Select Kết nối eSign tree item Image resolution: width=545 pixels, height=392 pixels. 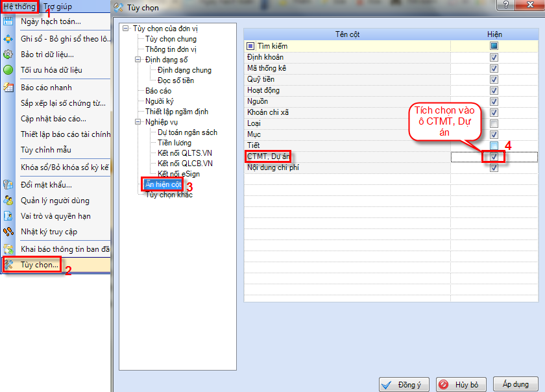178,174
